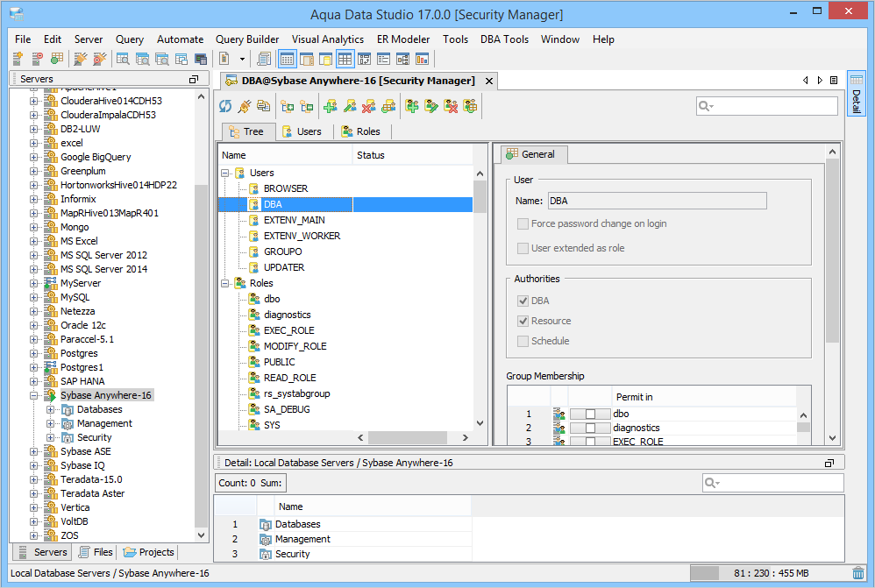Click the new document script icon in main toolbar
Image resolution: width=875 pixels, height=588 pixels.
click(x=224, y=59)
